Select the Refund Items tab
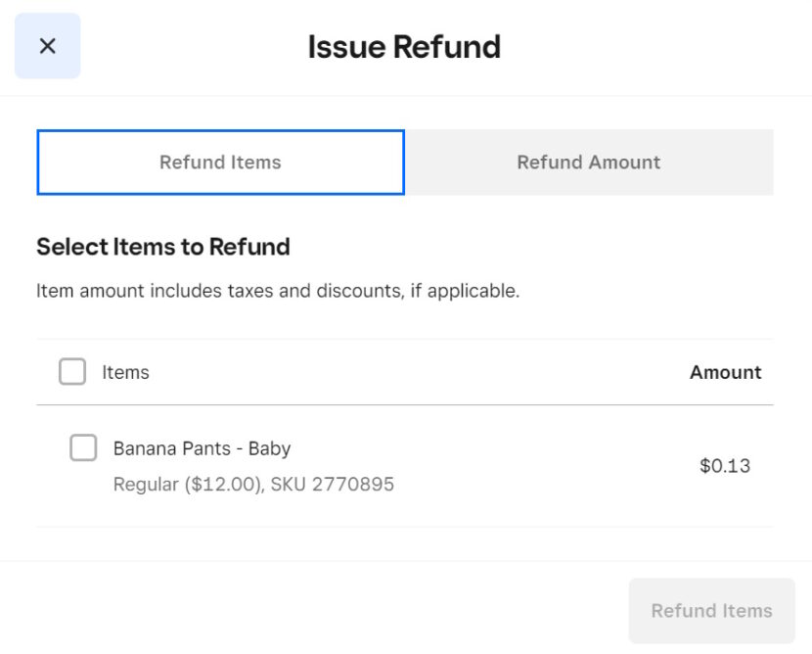Screen dimensions: 812x654 [220, 163]
